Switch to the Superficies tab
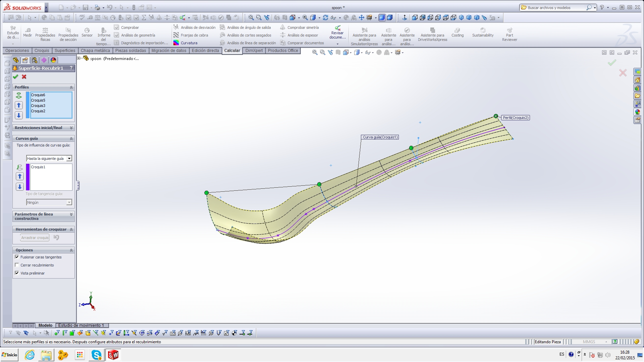The height and width of the screenshot is (362, 644). tap(65, 51)
